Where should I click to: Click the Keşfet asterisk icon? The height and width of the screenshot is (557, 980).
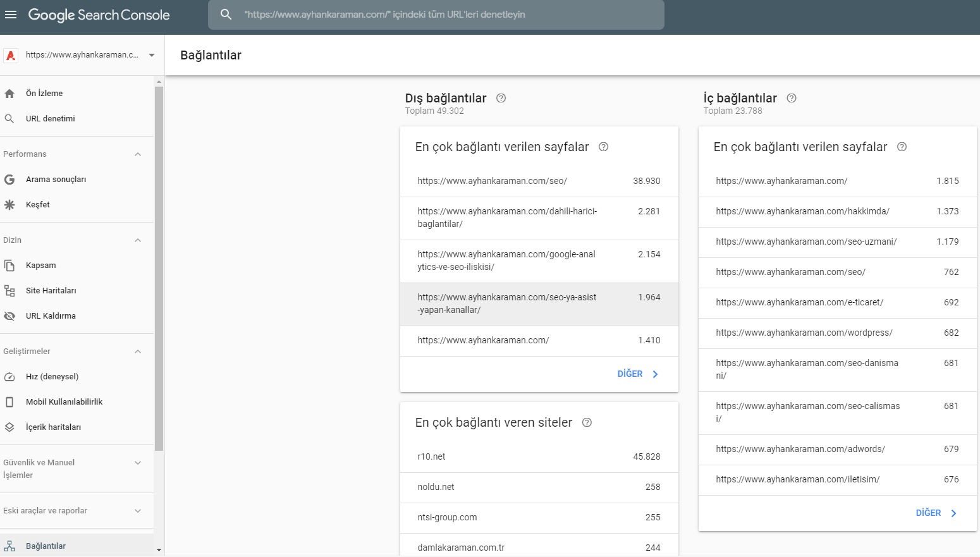point(9,205)
